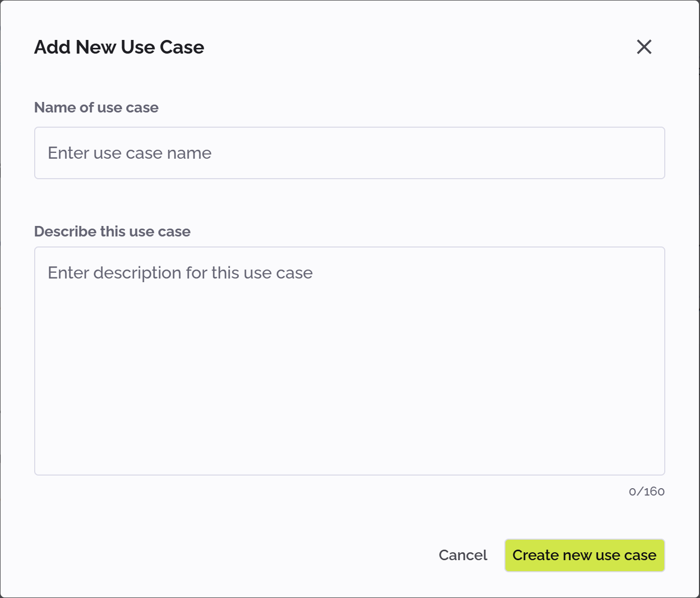Click the 'Describe this use case' label
The height and width of the screenshot is (598, 700).
click(112, 231)
